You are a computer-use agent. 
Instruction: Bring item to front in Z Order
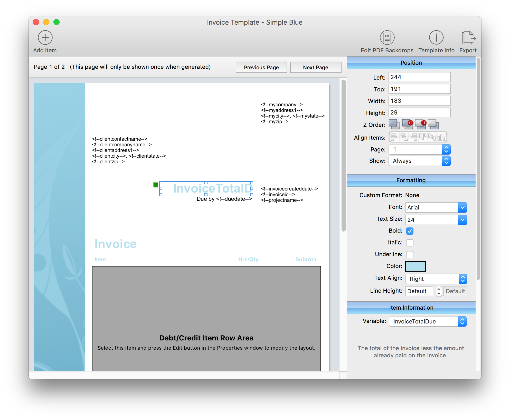coord(394,125)
